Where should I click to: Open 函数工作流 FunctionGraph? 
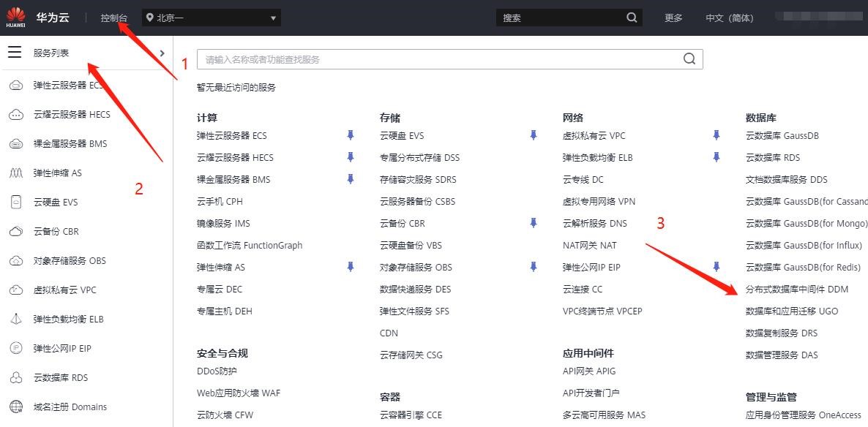250,245
